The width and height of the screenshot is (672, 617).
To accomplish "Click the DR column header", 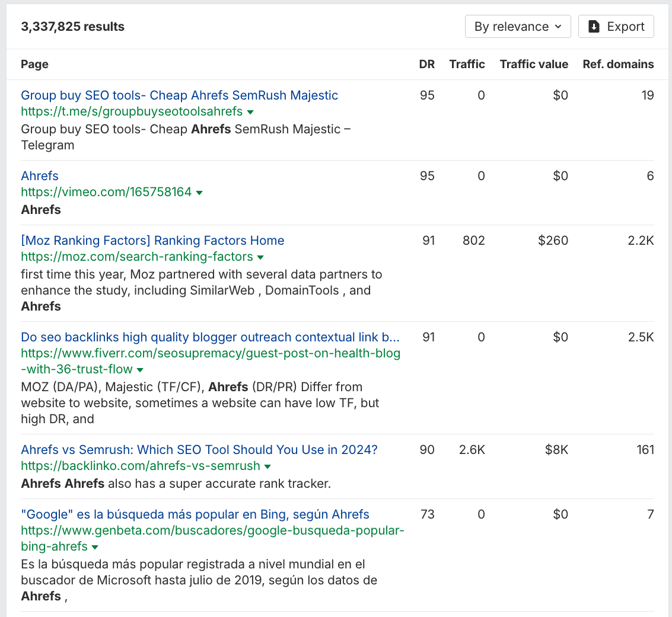I will pyautogui.click(x=426, y=65).
